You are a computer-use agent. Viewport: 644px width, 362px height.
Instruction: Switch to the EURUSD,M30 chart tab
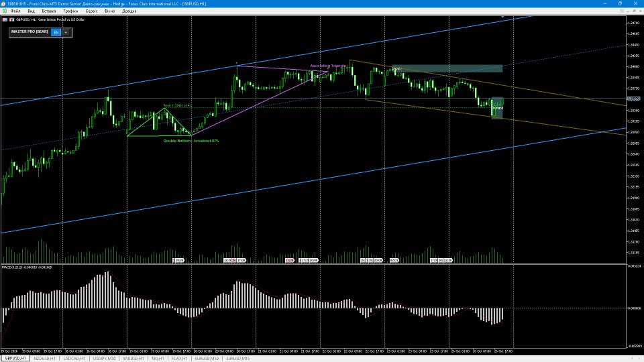tap(207, 358)
